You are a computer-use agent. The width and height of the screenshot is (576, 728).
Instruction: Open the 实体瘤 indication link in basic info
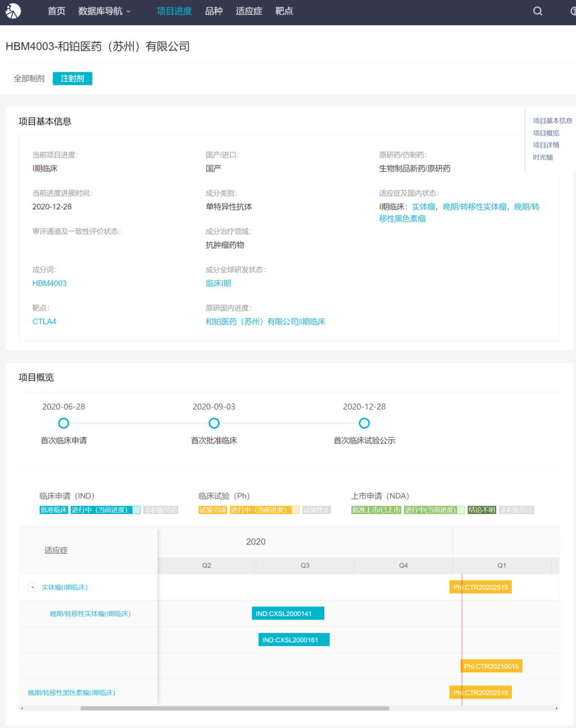[x=423, y=206]
